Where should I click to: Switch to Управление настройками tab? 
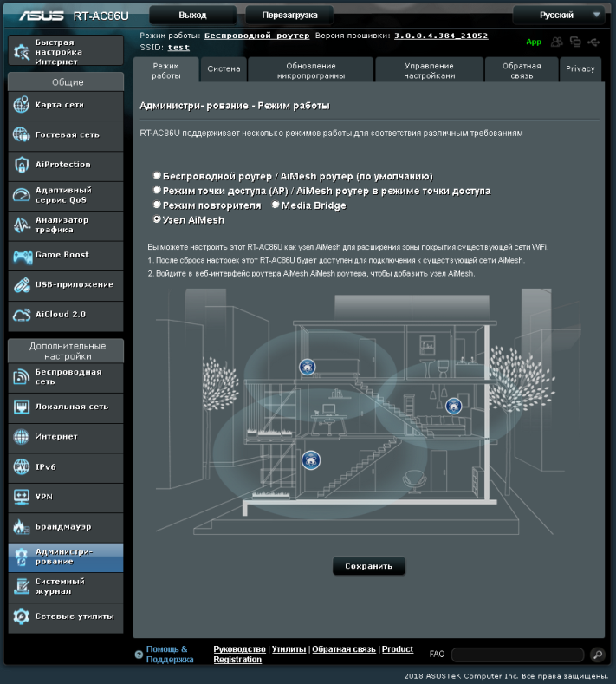[430, 71]
